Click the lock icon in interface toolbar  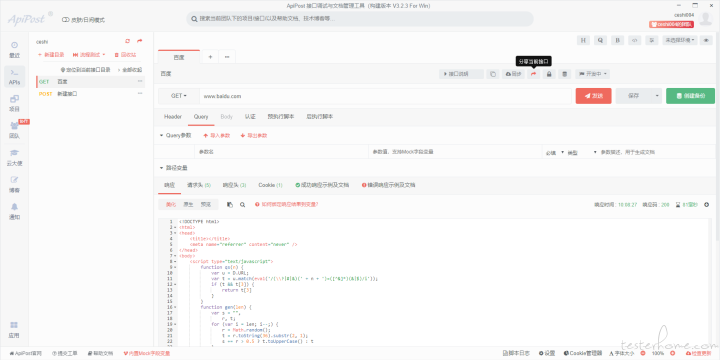pos(549,74)
